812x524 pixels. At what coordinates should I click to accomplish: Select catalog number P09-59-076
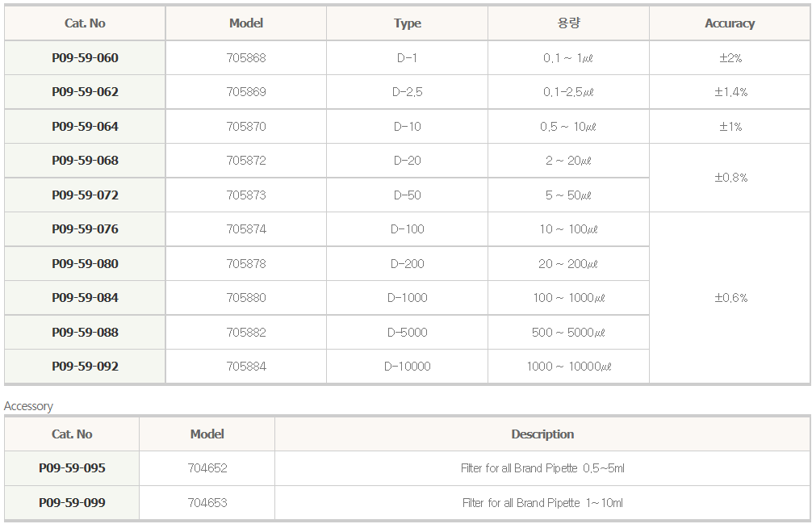[85, 229]
